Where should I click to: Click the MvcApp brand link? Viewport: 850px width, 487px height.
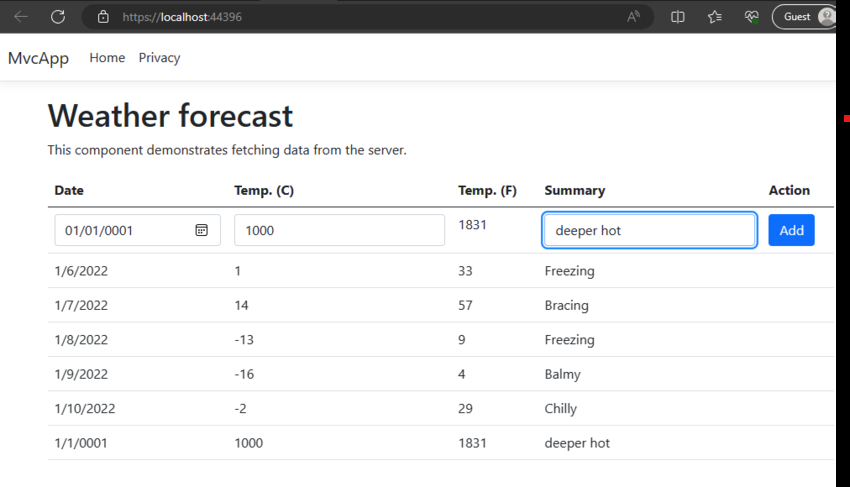38,58
